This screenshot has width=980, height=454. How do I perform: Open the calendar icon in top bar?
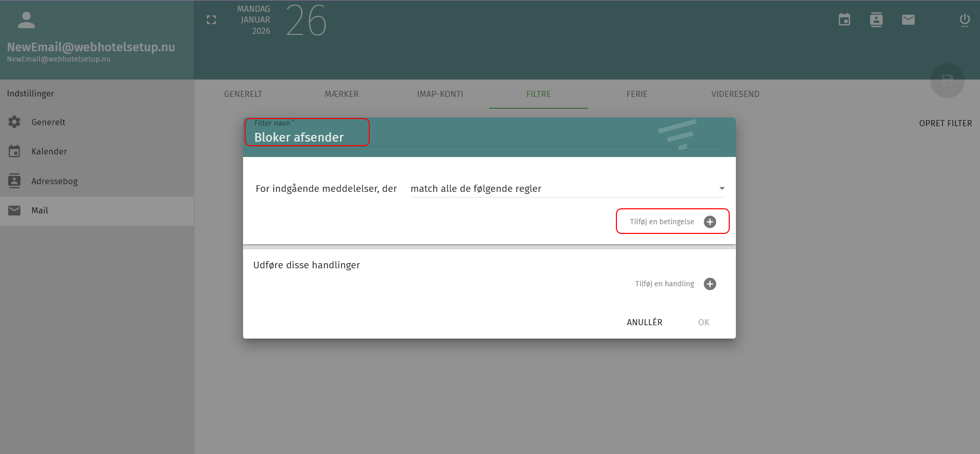coord(844,20)
